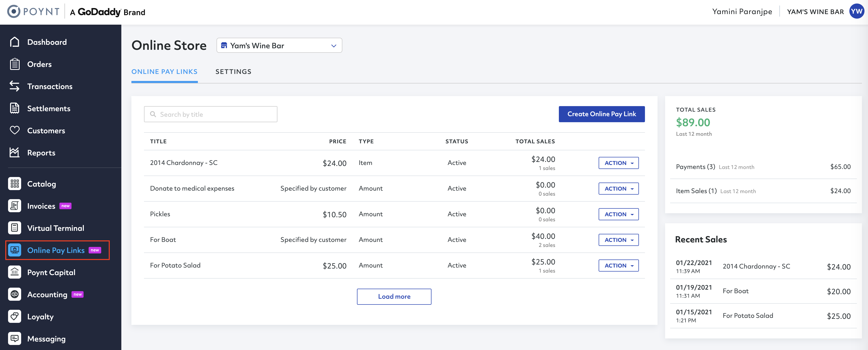This screenshot has height=350, width=868.
Task: Focus the Search by title field
Action: 211,114
